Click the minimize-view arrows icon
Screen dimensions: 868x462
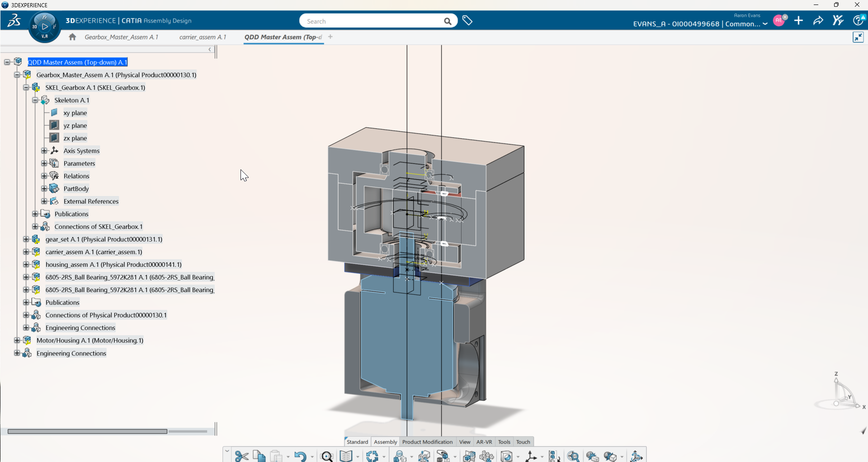[858, 37]
